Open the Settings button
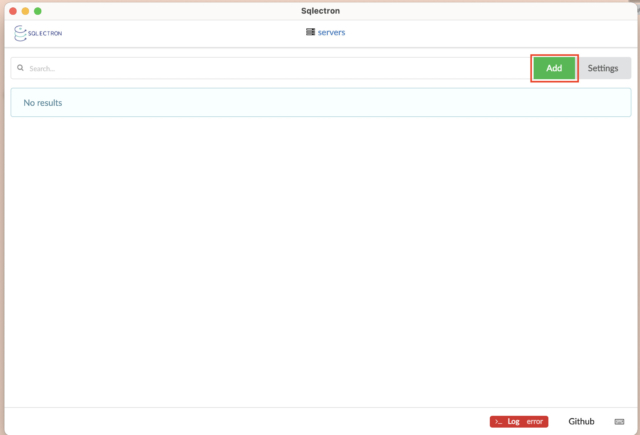 tap(603, 68)
